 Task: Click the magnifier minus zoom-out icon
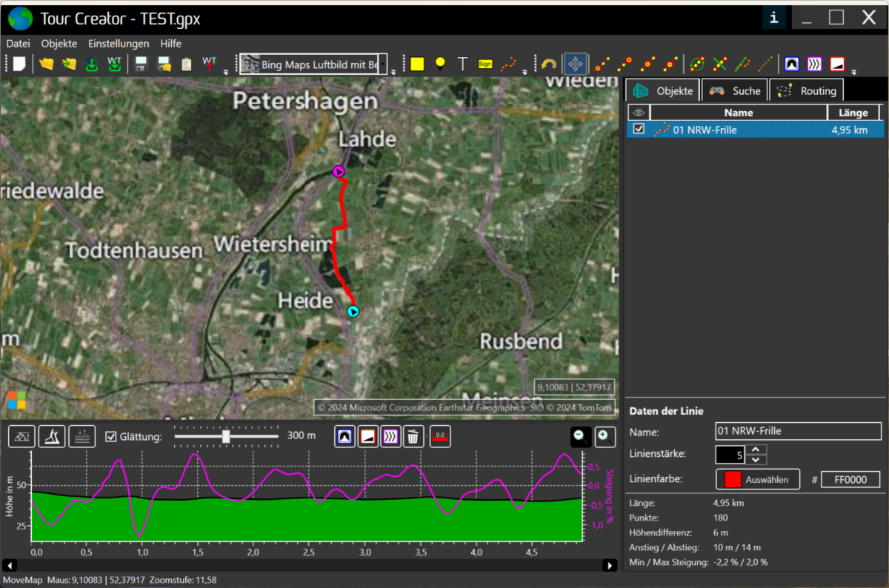(582, 437)
